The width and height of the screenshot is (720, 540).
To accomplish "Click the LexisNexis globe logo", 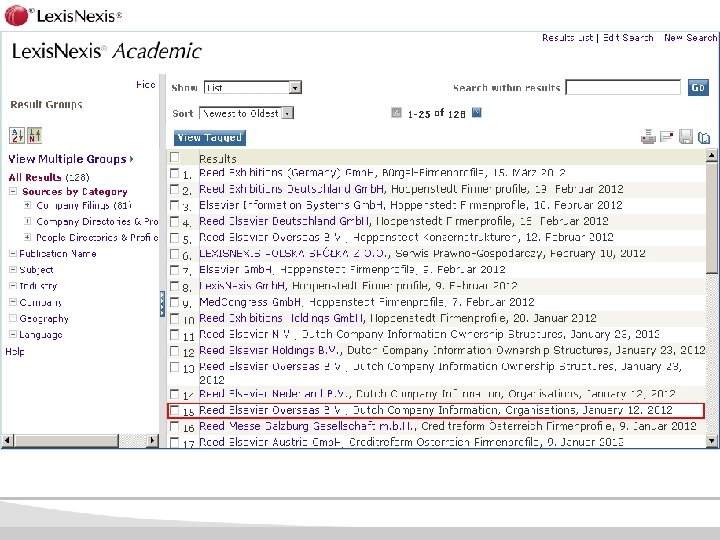I will [x=17, y=15].
